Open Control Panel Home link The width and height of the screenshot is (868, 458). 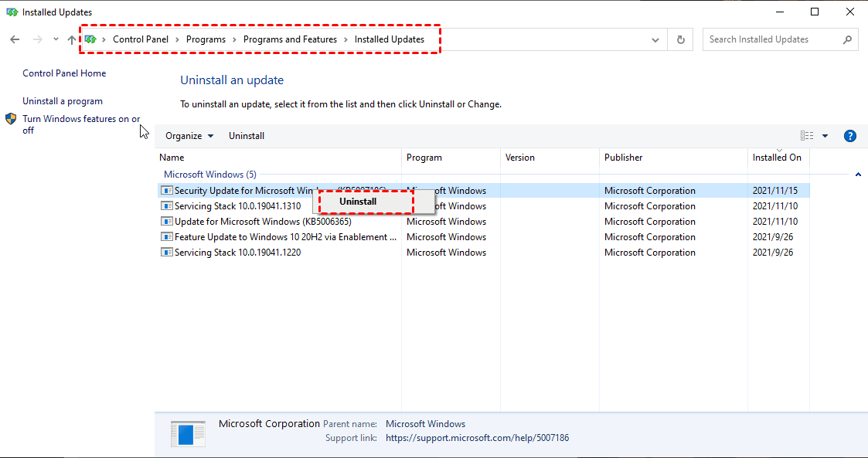[64, 73]
